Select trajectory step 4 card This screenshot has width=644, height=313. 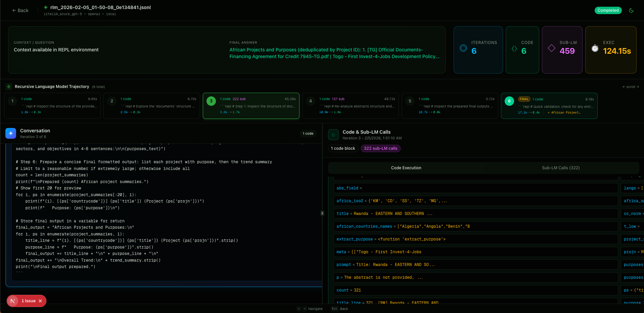[350, 106]
